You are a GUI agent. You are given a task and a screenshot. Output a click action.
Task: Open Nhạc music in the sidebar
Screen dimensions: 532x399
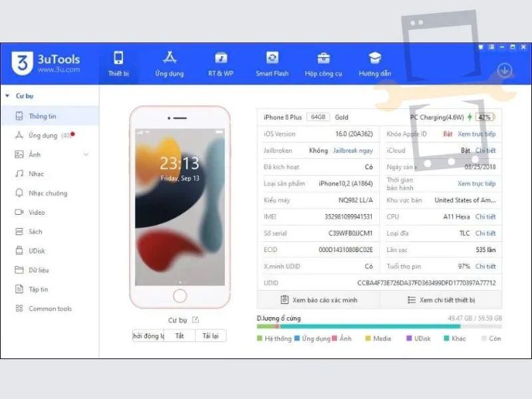click(x=50, y=174)
